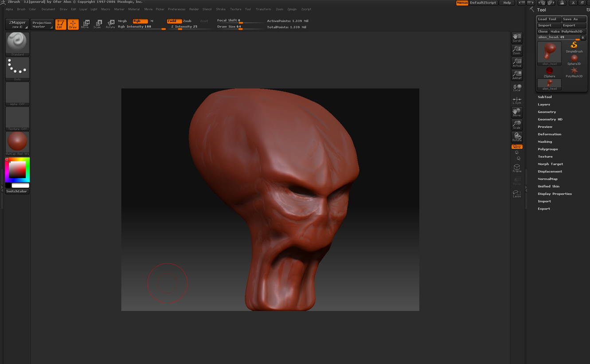Activate the Lasso selection icon
This screenshot has width=590, height=364.
516,193
